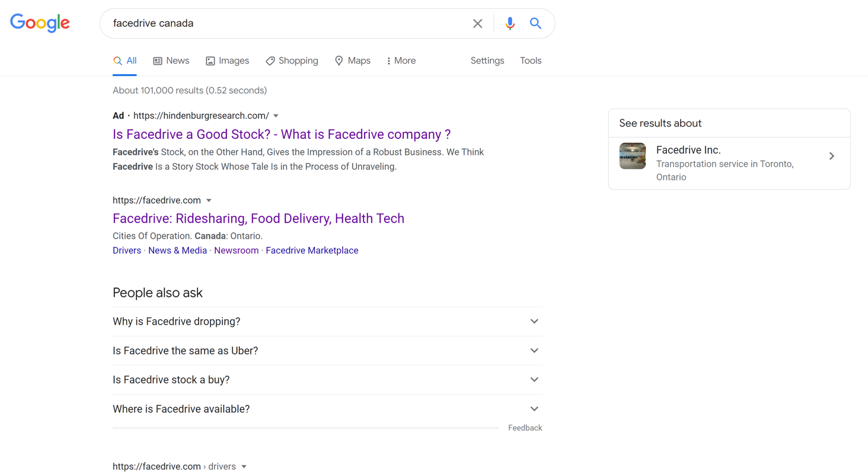Open the More options menu
Screen dimensions: 868x476
point(401,61)
